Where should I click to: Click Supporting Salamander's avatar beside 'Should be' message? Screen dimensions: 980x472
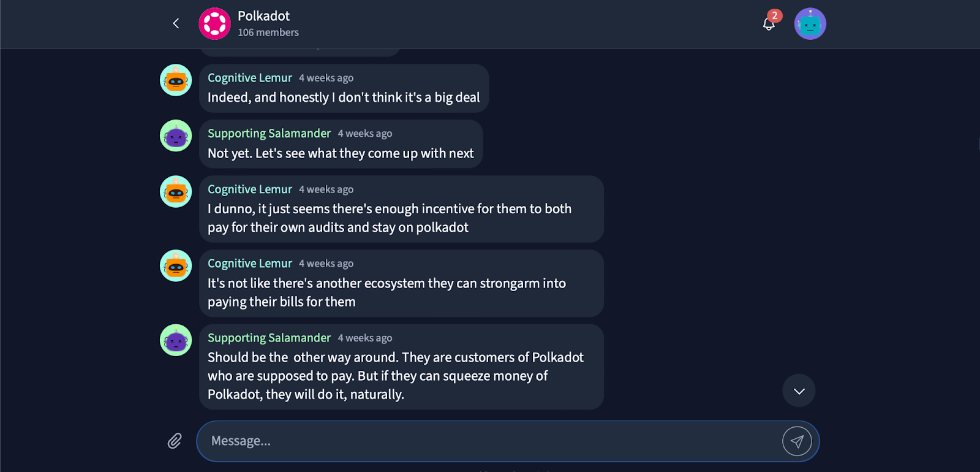[176, 340]
